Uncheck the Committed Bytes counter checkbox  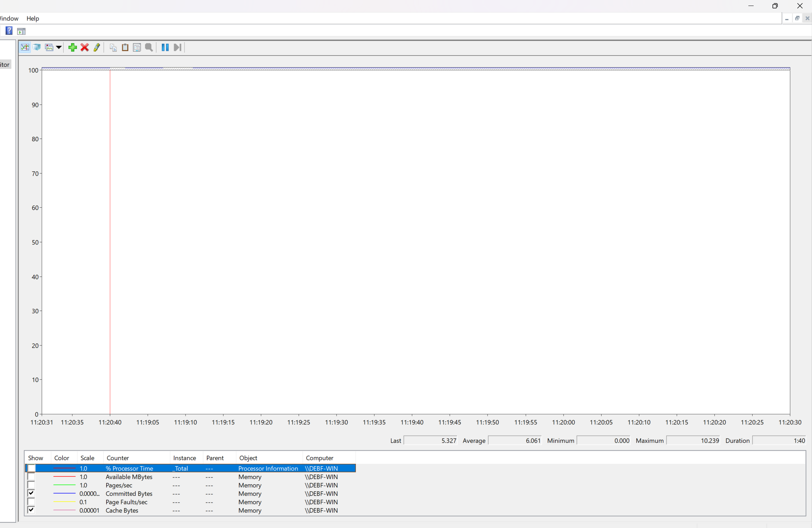point(31,493)
